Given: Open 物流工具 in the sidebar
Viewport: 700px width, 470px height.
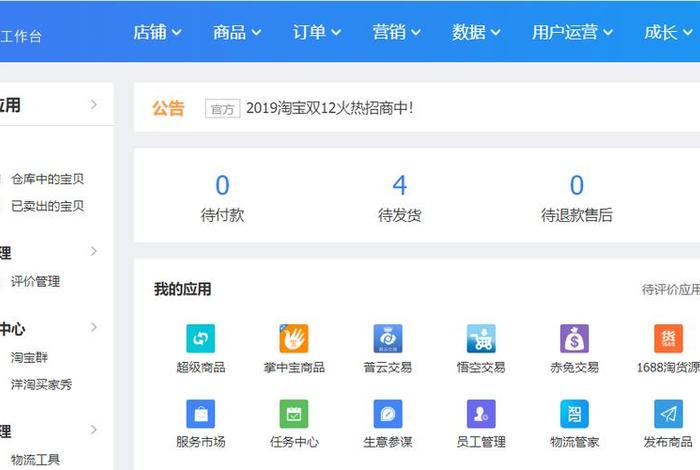Looking at the screenshot, I should coord(35,459).
